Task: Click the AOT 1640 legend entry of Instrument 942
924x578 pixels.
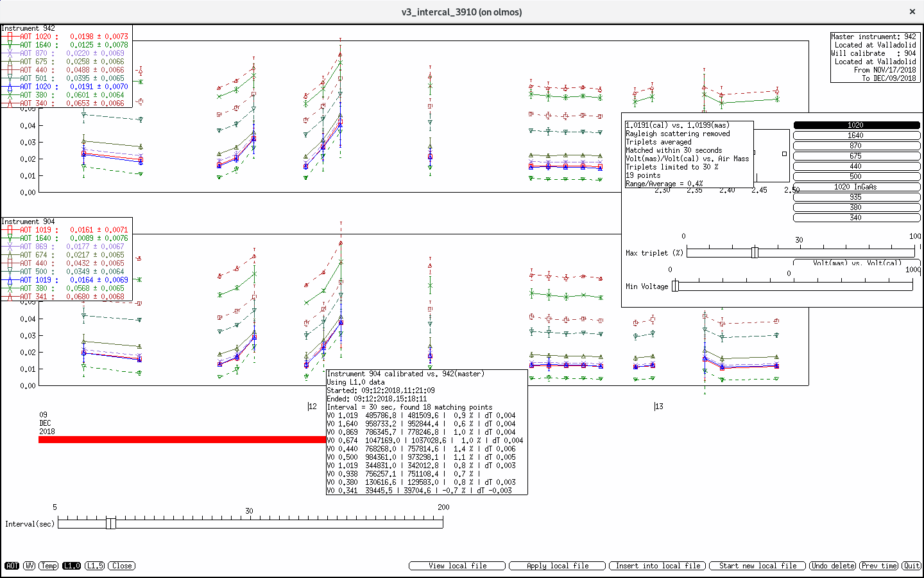Action: [x=65, y=45]
